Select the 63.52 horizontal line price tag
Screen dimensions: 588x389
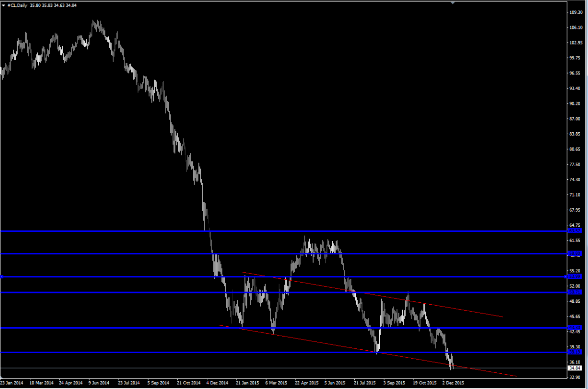[574, 231]
